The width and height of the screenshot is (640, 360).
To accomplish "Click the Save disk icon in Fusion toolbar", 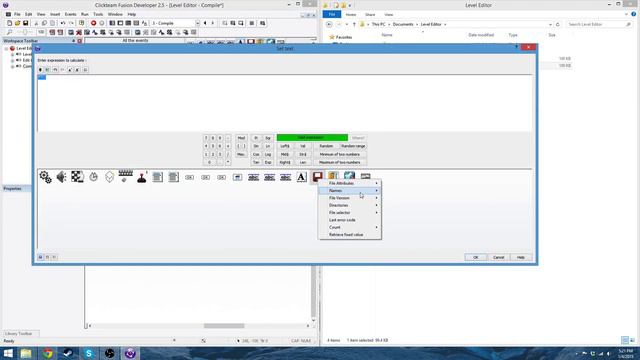I will click(x=25, y=23).
